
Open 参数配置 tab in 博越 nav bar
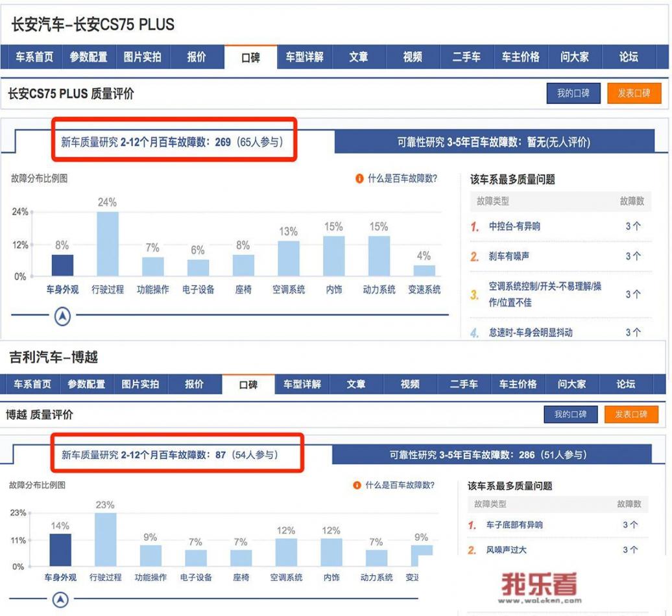coord(86,385)
